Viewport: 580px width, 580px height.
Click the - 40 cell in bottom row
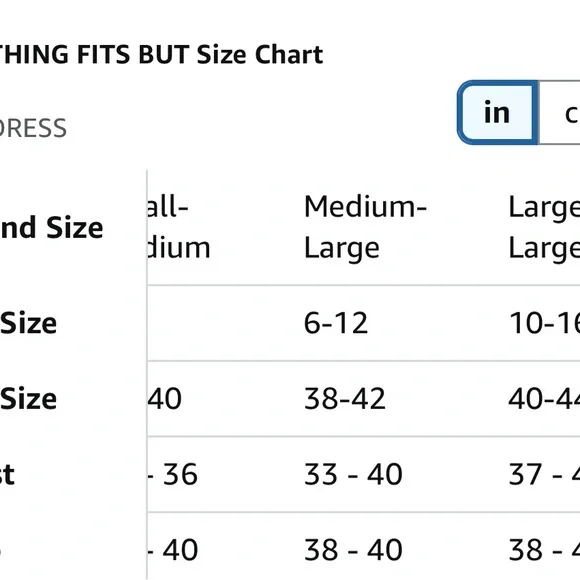(173, 550)
